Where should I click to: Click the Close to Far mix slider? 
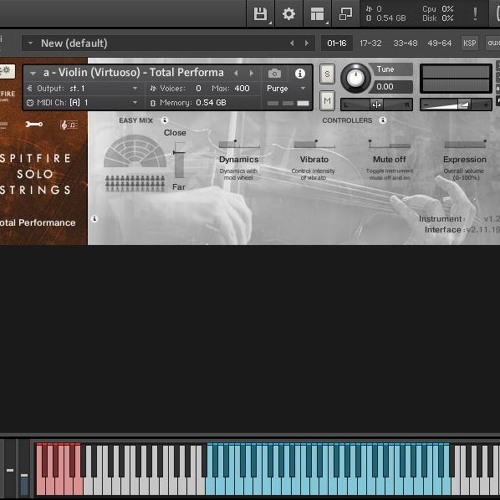pos(180,160)
